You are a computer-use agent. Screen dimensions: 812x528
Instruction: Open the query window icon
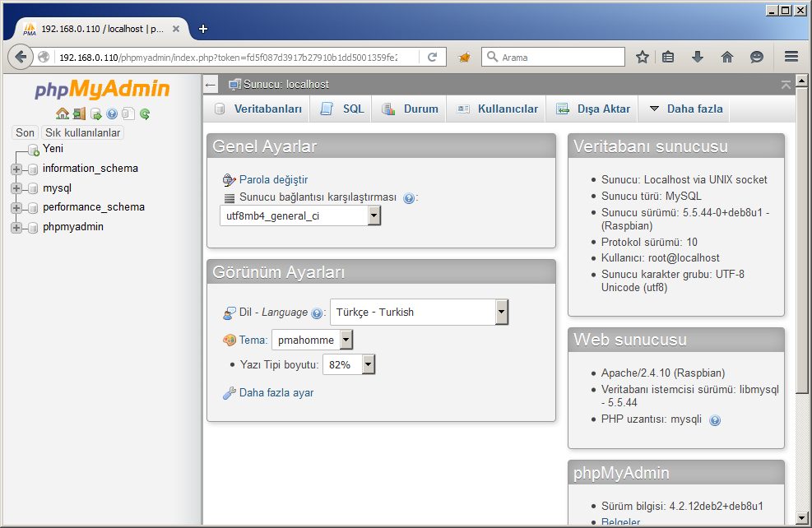(x=95, y=113)
